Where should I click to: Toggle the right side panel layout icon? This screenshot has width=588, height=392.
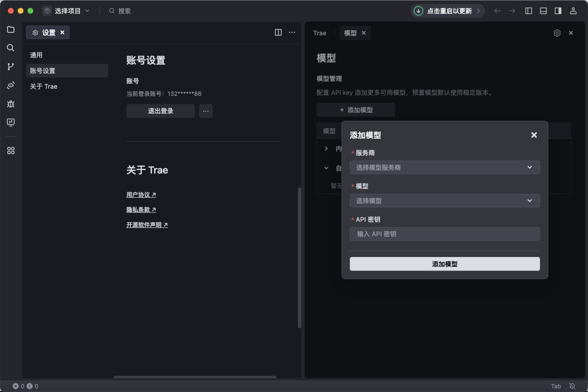click(558, 11)
